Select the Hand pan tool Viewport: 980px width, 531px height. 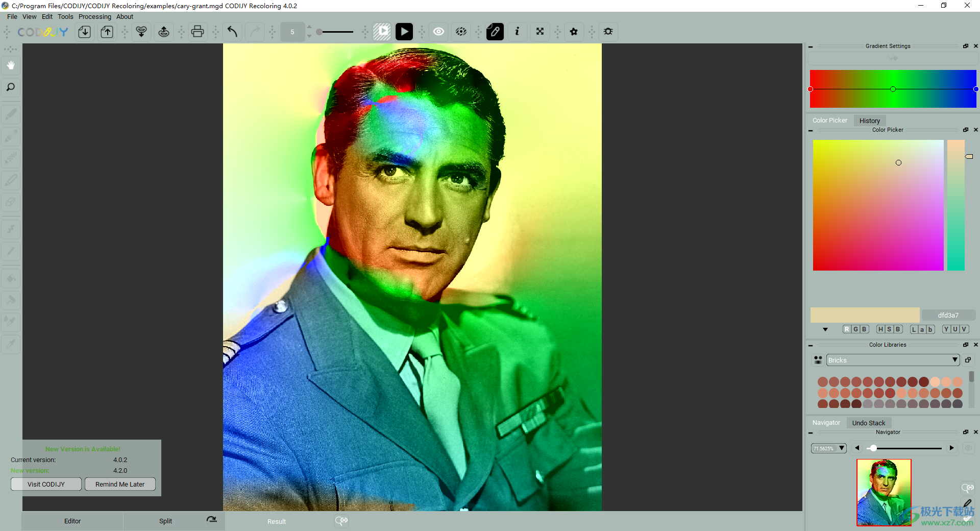(11, 65)
